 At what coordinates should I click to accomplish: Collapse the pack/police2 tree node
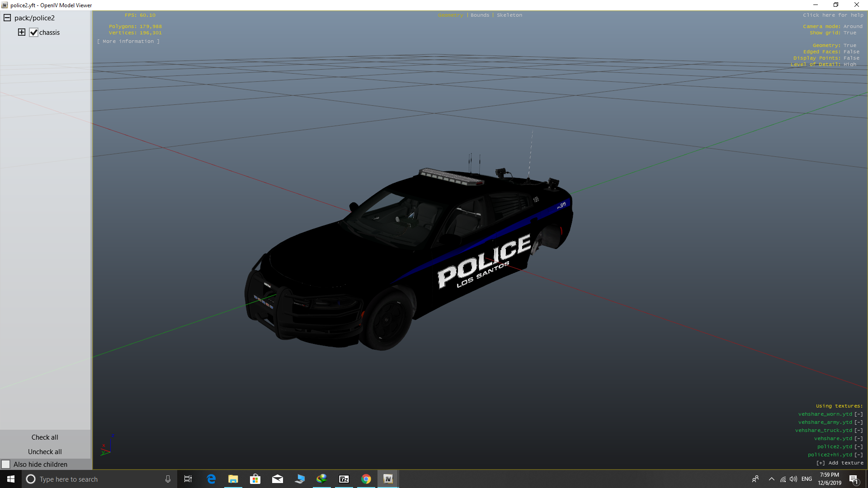[7, 18]
